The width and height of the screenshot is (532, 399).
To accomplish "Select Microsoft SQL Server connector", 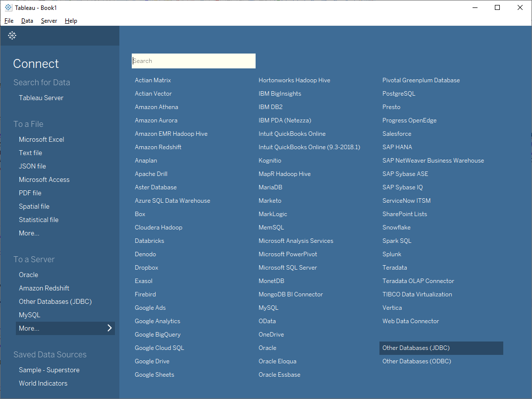I will click(x=288, y=268).
